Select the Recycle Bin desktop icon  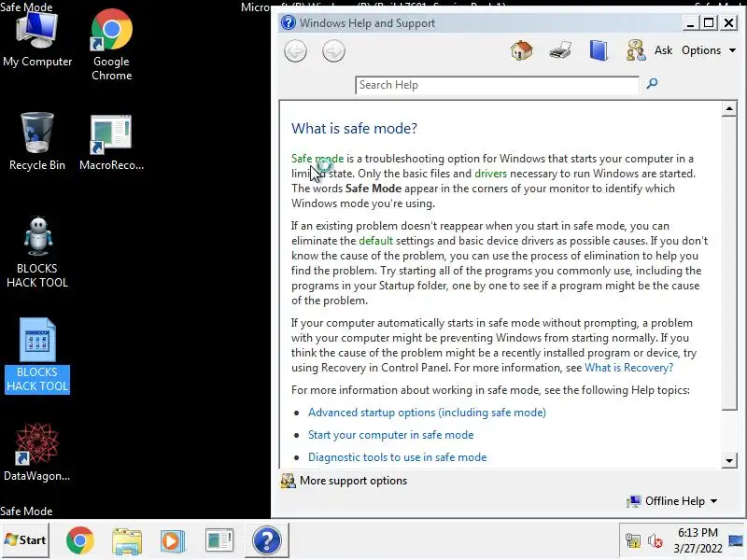pyautogui.click(x=37, y=142)
